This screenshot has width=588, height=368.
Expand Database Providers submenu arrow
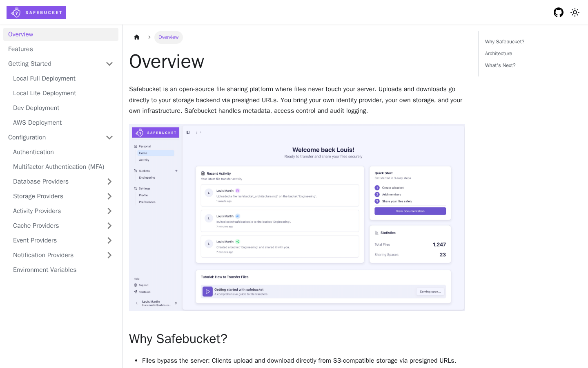pos(109,182)
